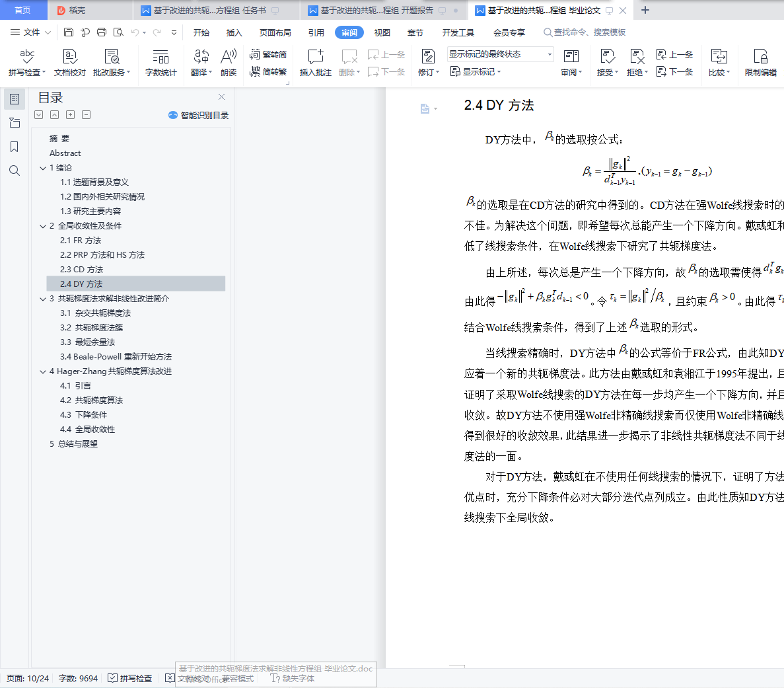The image size is (784, 688).
Task: Open the 文件 menu dropdown arrow
Action: pos(48,32)
